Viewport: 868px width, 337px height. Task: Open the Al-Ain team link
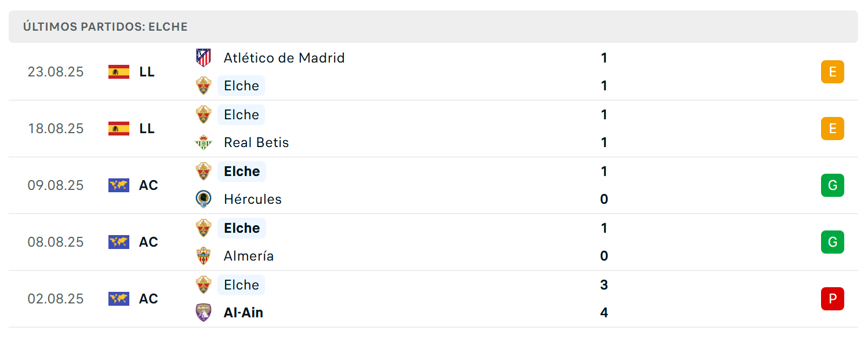tap(244, 313)
